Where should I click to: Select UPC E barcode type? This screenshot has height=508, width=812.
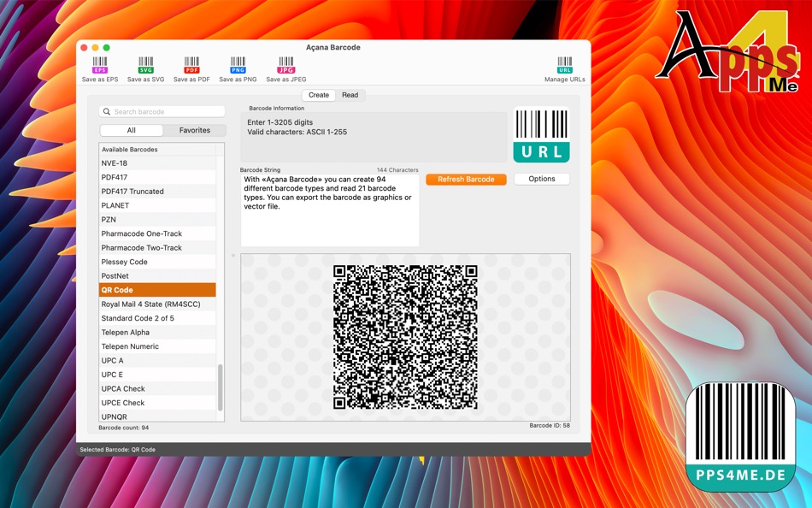157,375
